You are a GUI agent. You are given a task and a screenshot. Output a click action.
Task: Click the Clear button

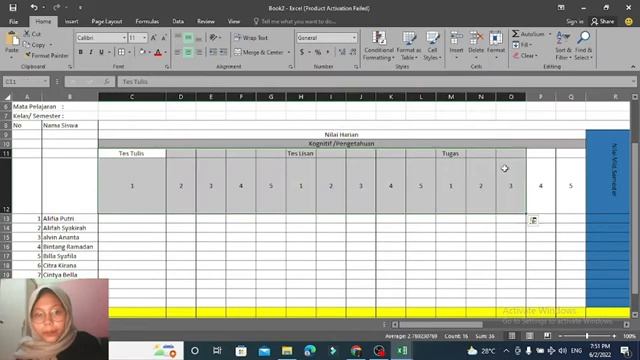pos(525,55)
